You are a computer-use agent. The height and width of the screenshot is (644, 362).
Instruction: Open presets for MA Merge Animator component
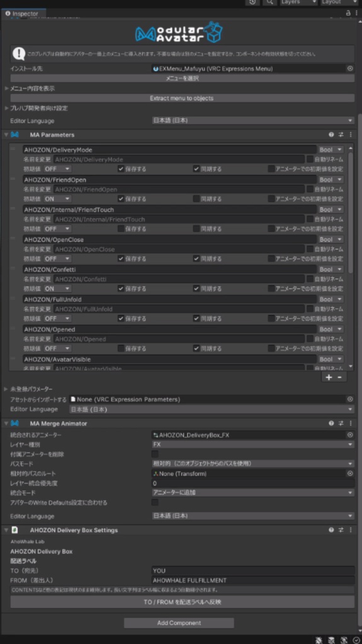(341, 423)
